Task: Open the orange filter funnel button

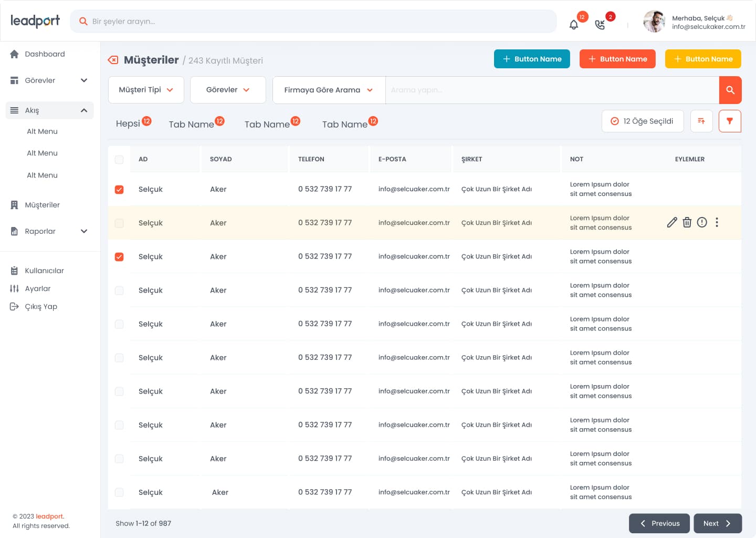Action: click(x=730, y=121)
